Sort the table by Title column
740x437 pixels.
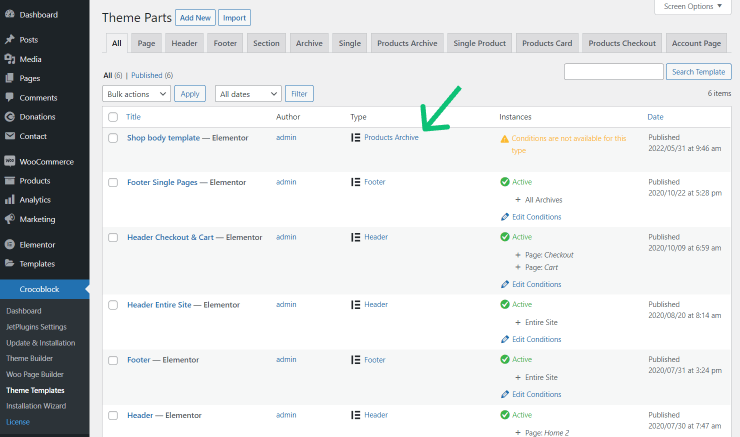[133, 117]
